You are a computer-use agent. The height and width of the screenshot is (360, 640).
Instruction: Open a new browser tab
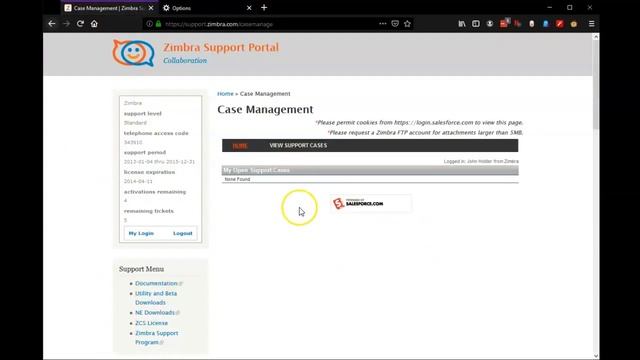coord(264,7)
